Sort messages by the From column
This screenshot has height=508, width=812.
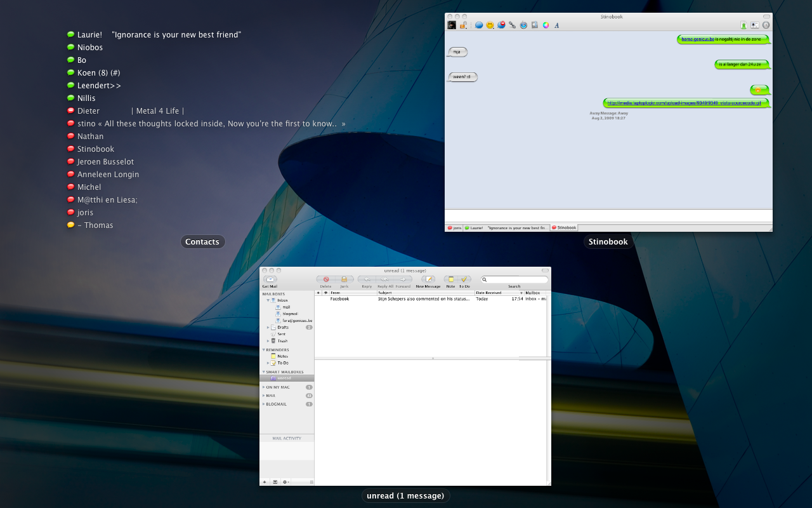[353, 293]
